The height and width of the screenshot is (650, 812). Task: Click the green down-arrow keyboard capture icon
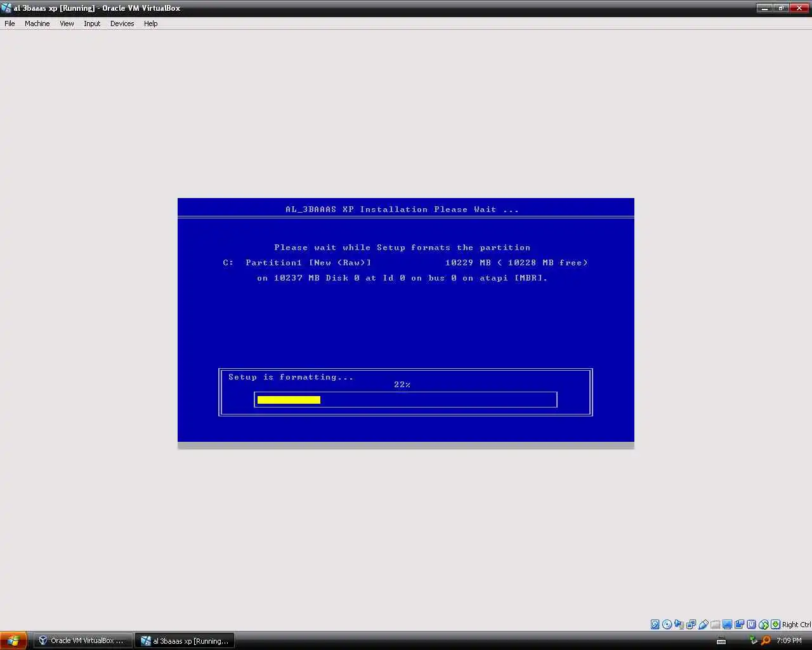point(775,625)
